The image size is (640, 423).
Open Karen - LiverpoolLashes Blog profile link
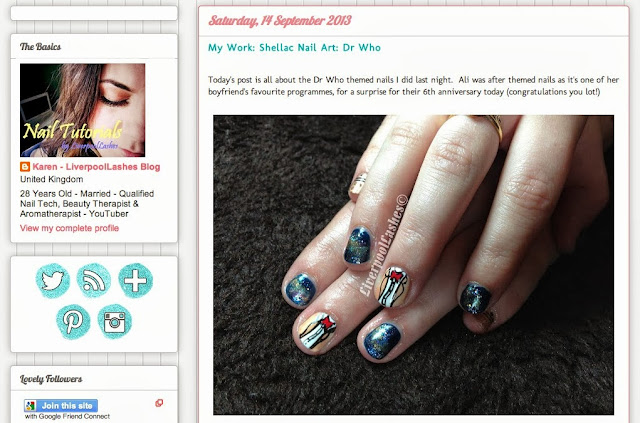click(96, 167)
